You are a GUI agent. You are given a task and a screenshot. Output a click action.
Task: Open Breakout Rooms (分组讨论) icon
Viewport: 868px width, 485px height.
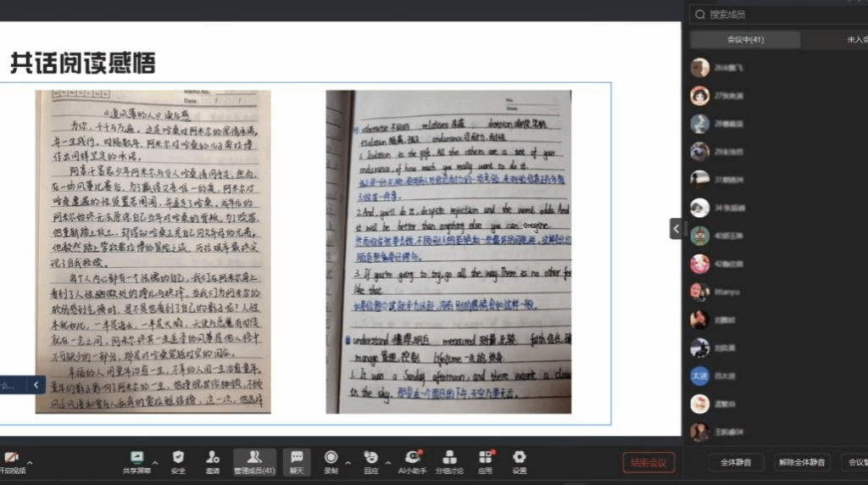click(449, 458)
